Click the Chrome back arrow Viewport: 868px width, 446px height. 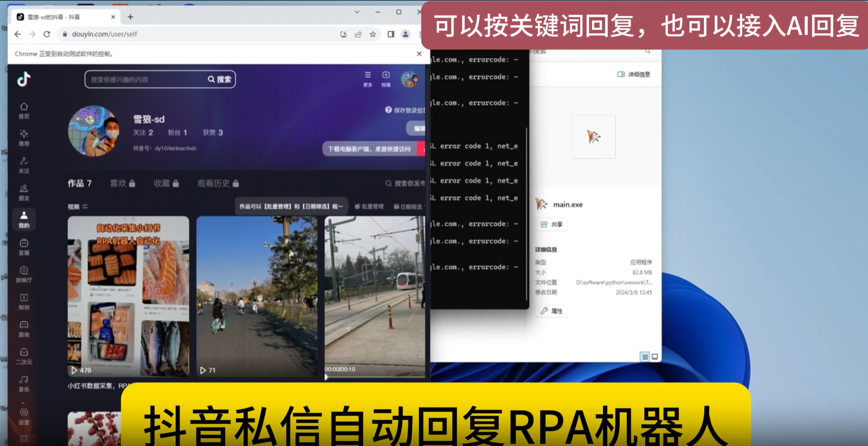18,34
